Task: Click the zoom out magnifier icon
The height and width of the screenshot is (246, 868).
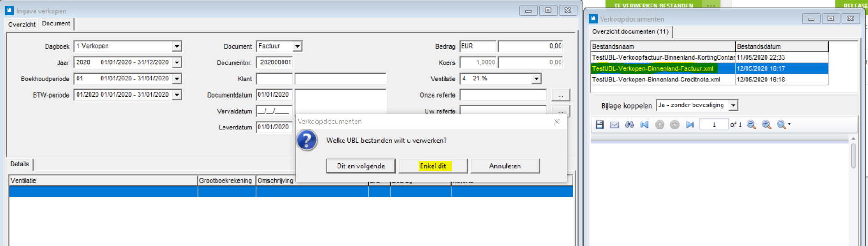Action: click(x=751, y=124)
